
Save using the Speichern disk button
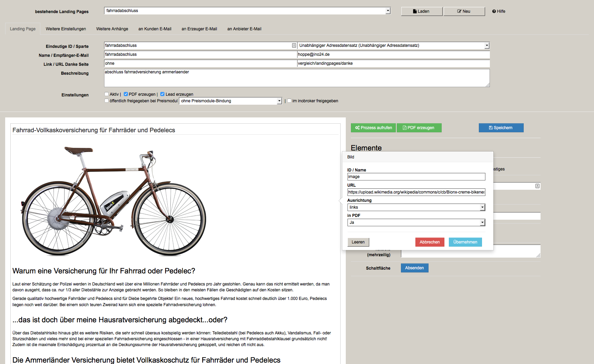(501, 128)
